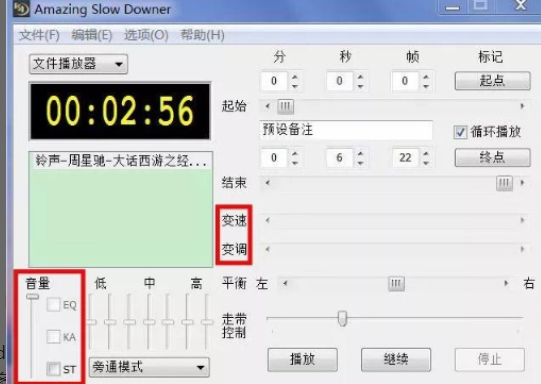Open the 编辑(E) menu
The image size is (541, 384).
click(92, 35)
